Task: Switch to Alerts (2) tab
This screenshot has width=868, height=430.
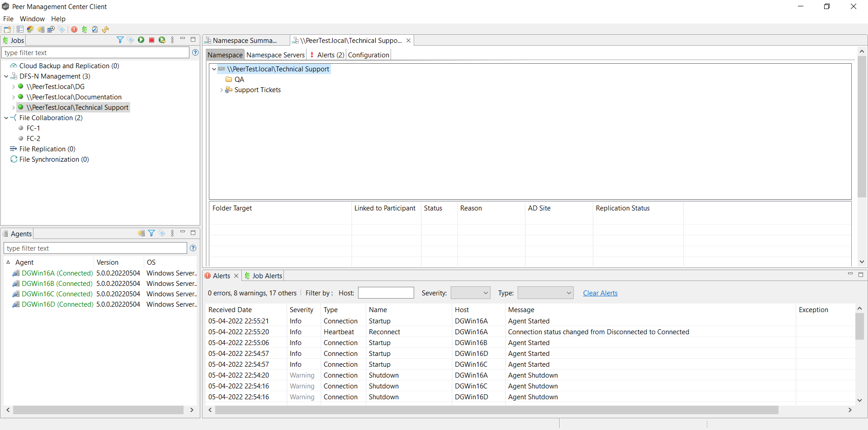Action: 327,55
